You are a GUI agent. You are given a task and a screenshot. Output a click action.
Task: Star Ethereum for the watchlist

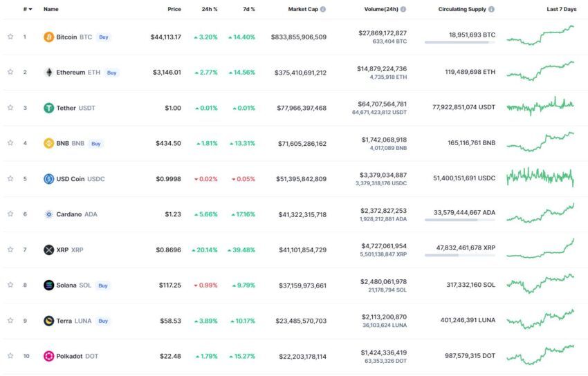(x=10, y=71)
